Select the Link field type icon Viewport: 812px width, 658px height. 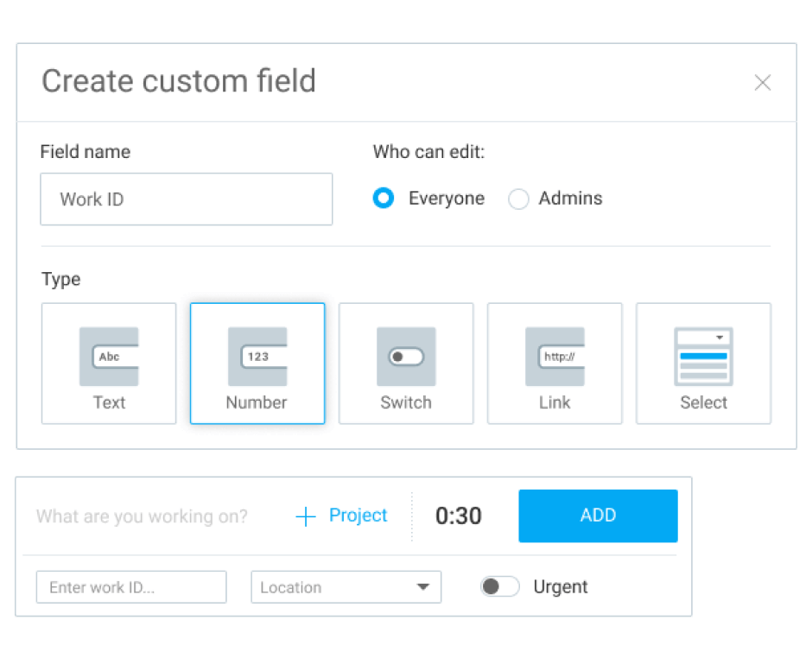tap(555, 357)
